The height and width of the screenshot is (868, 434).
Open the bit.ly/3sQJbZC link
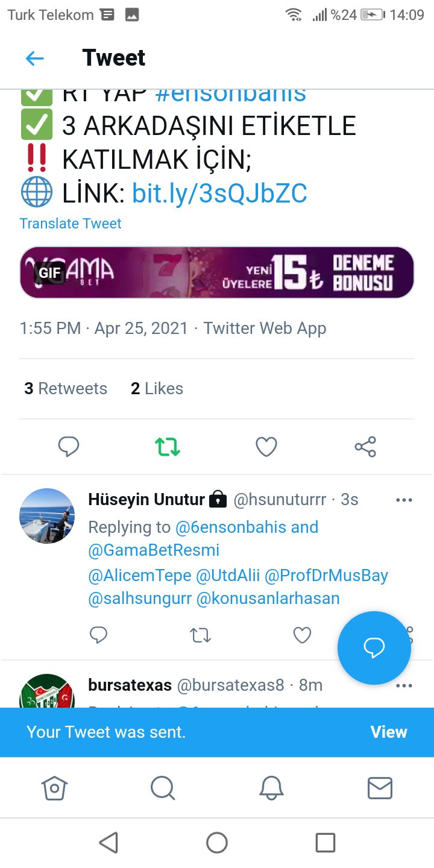[x=219, y=193]
